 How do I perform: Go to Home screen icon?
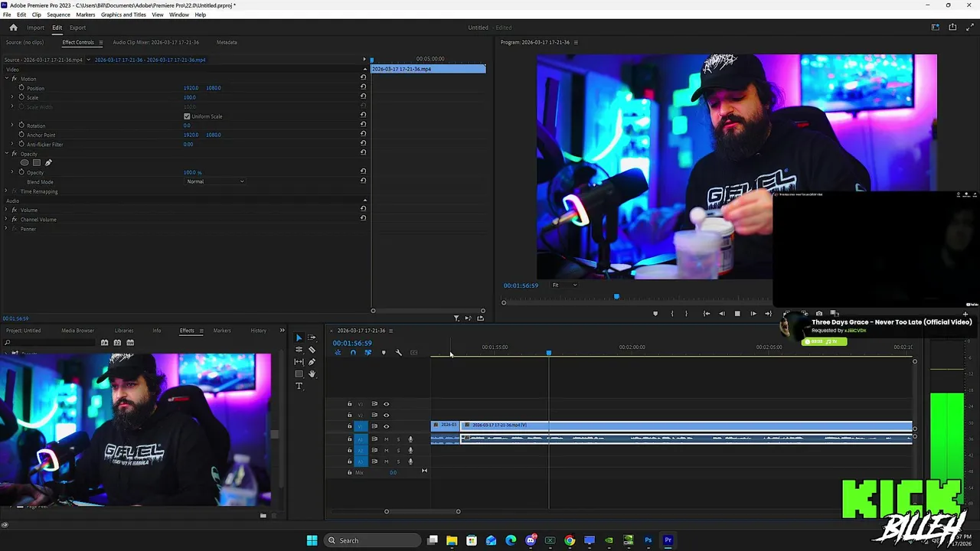[x=13, y=28]
